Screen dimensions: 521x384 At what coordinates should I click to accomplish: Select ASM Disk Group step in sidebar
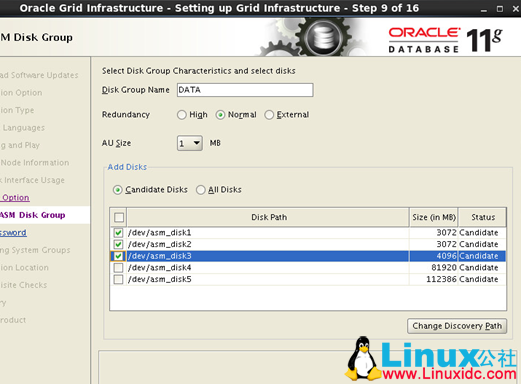coord(33,215)
